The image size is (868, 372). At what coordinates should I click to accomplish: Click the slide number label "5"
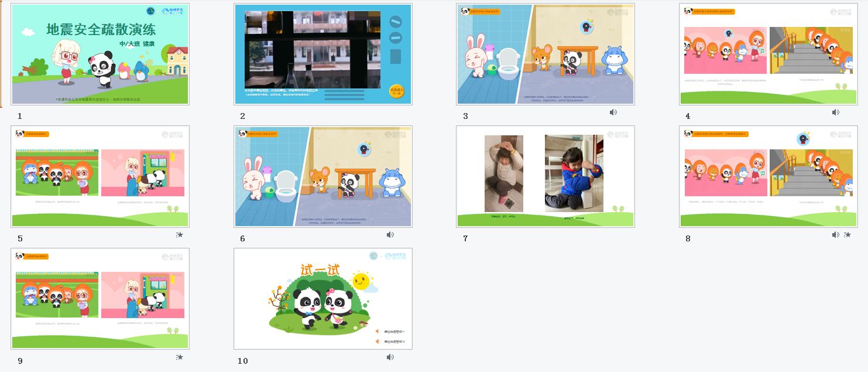pyautogui.click(x=20, y=238)
